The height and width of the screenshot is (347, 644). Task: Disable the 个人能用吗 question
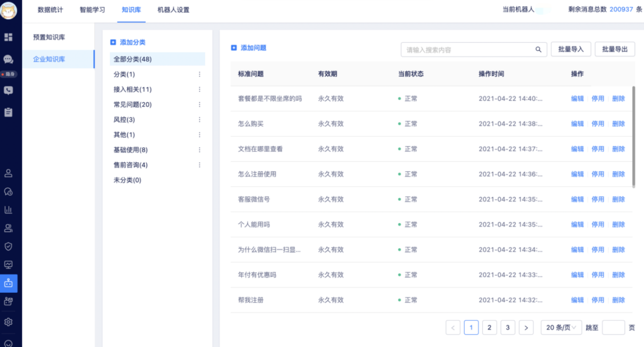coord(597,224)
